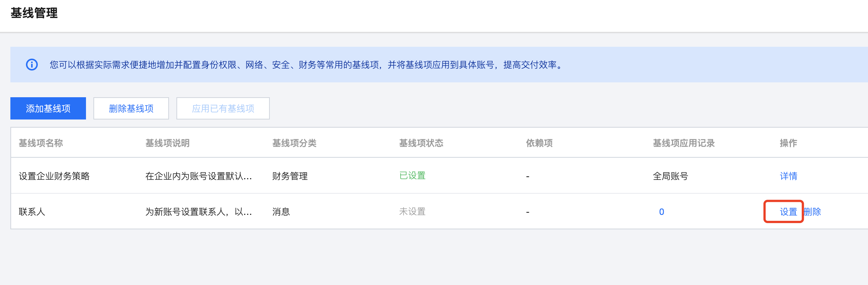Click the green 已设置 status text

coord(412,176)
